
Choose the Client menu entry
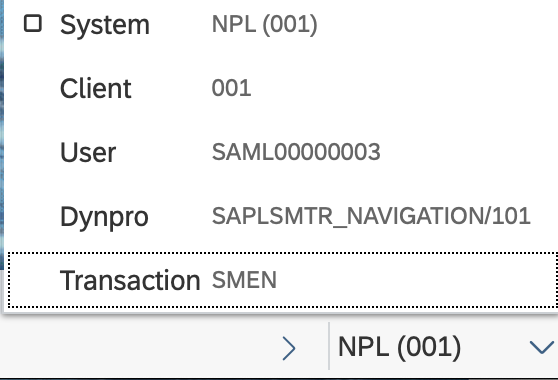click(x=281, y=88)
